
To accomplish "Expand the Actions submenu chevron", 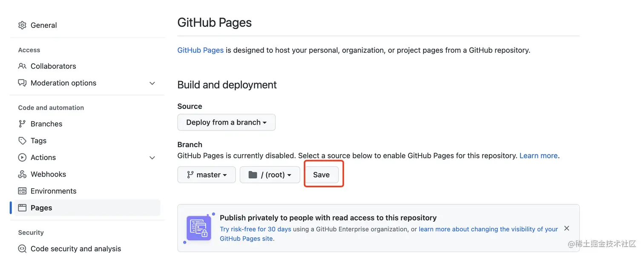I will point(152,158).
